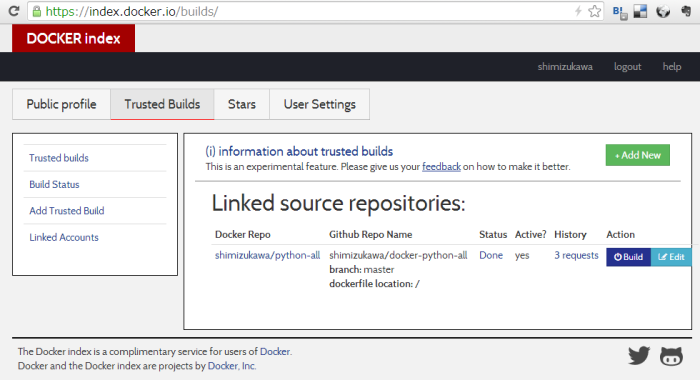Open the Docker, Inc. footer link

pyautogui.click(x=231, y=366)
